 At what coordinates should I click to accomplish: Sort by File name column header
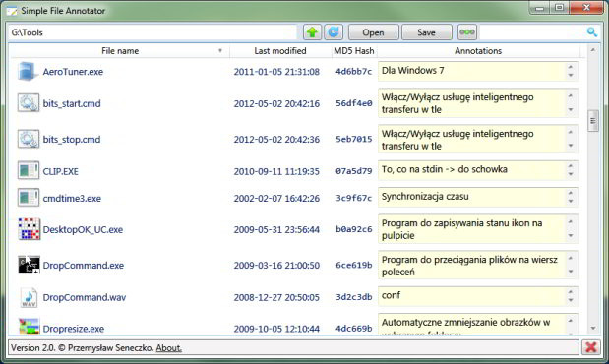coord(120,51)
